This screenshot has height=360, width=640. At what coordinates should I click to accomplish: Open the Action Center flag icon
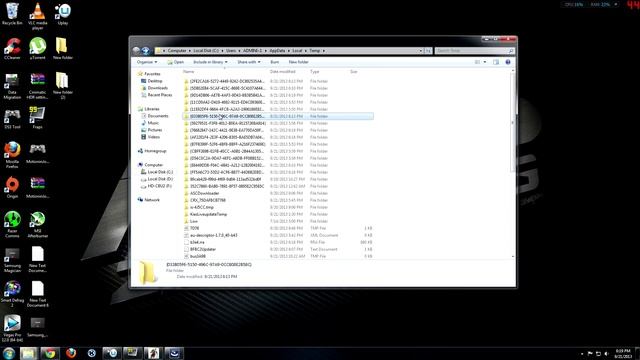coord(590,353)
